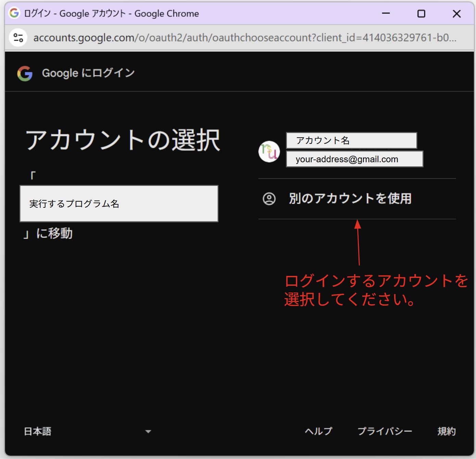This screenshot has height=459, width=476.
Task: Choose 別のアカウントを使用 option
Action: tap(357, 199)
